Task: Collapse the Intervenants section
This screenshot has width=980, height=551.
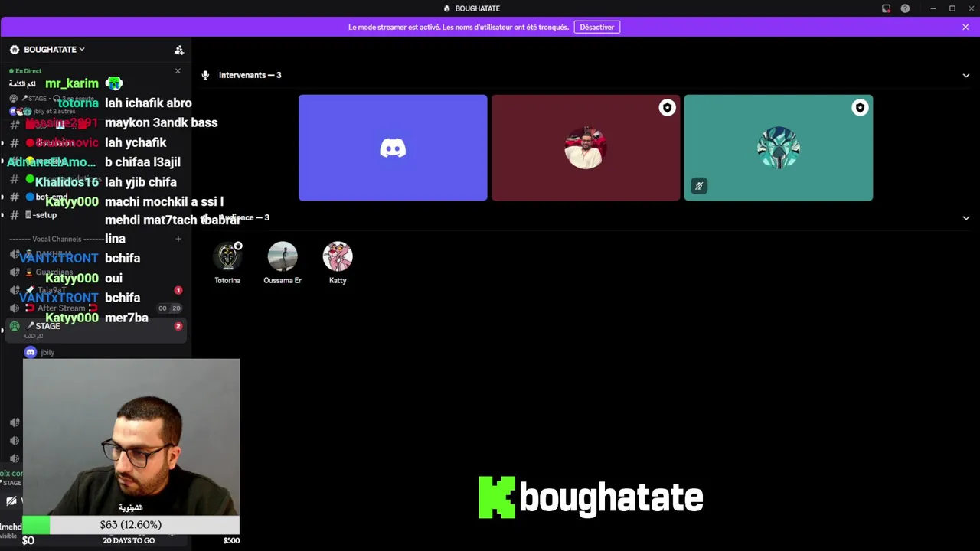Action: coord(965,75)
